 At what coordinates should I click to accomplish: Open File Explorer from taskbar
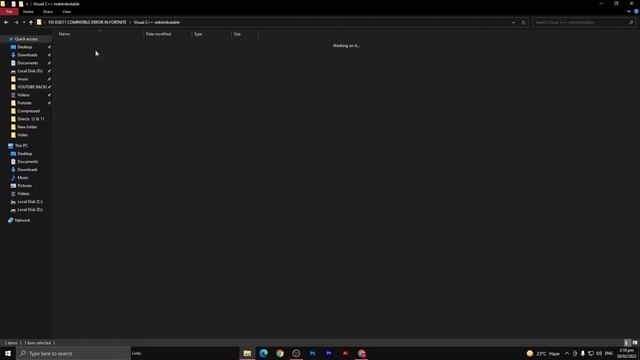(247, 353)
